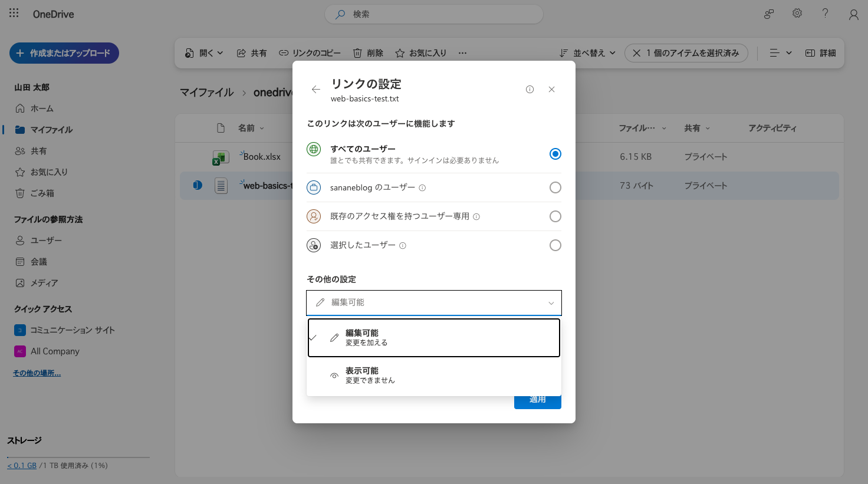Screen dimensions: 868x484
Task: Go to お気に入り in the sidebar
Action: click(x=41, y=172)
